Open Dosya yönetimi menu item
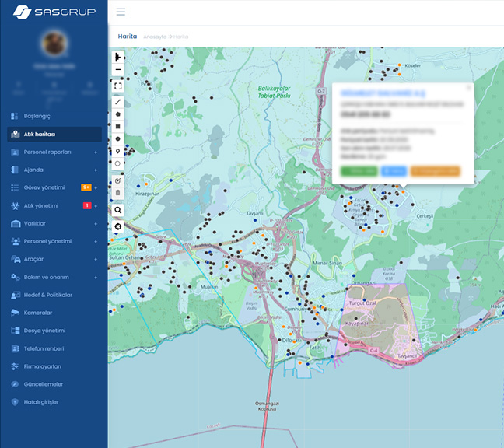This screenshot has width=504, height=448. 54,331
